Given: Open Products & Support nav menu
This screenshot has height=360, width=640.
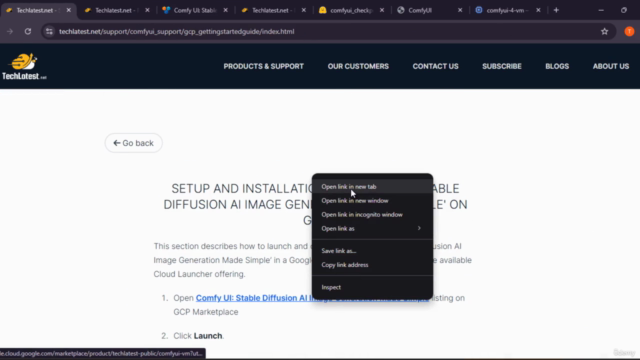Looking at the screenshot, I should 263,66.
